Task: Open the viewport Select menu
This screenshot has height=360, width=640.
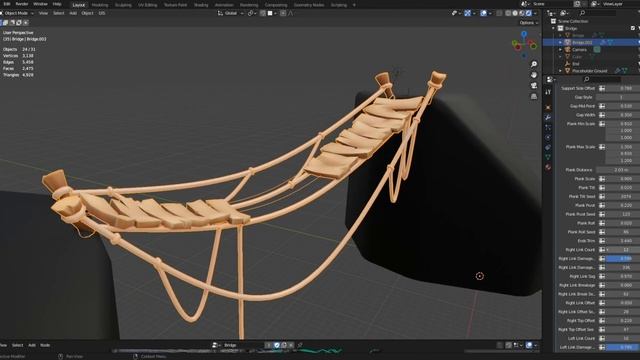Action: click(59, 13)
